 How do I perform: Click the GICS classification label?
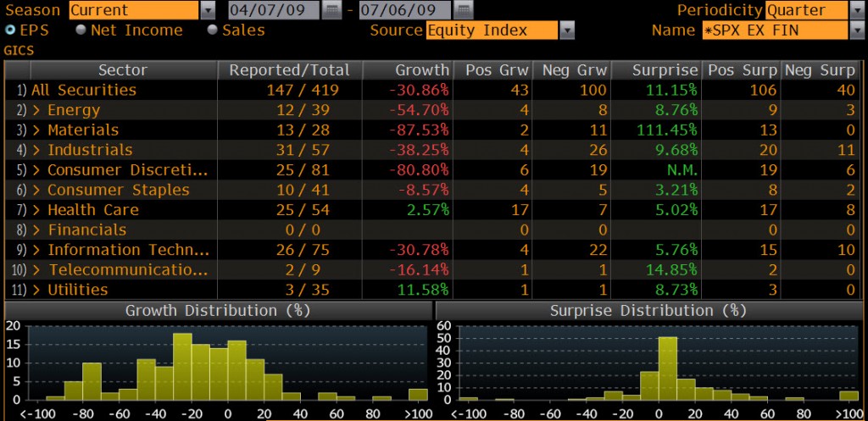coord(19,50)
